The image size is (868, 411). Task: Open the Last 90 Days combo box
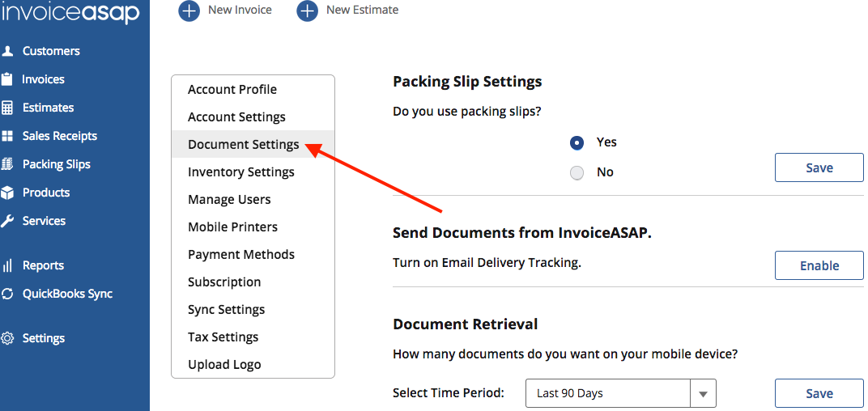coord(607,394)
